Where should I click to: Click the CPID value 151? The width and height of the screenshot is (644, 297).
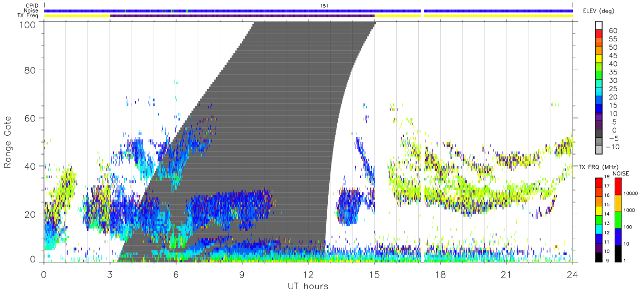tap(325, 6)
